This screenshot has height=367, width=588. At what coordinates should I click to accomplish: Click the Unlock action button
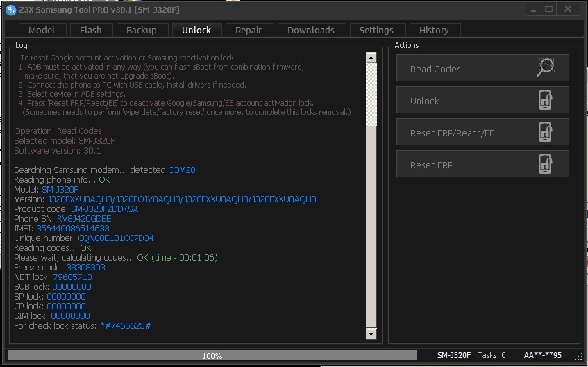(x=482, y=100)
